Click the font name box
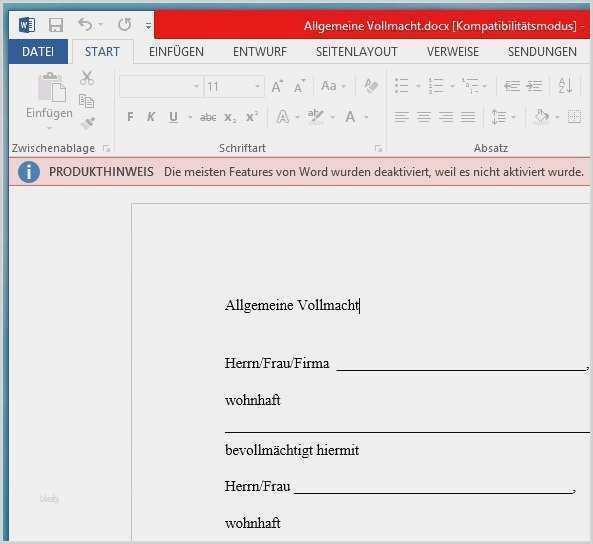This screenshot has width=593, height=544. [x=160, y=87]
